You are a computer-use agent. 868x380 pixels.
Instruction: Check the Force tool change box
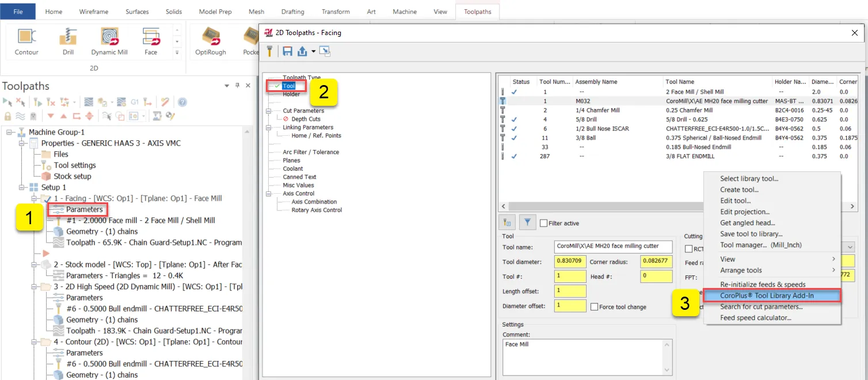pos(594,307)
